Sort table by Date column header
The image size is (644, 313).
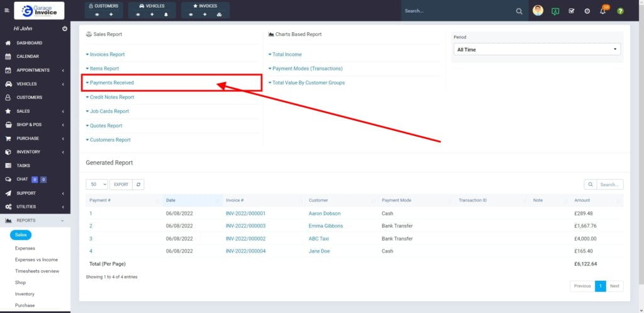(x=192, y=200)
